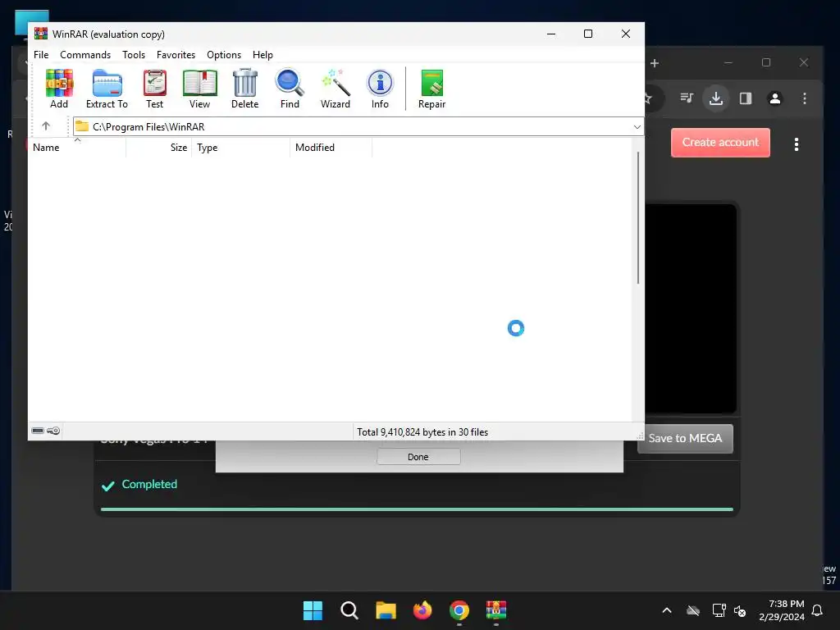
Task: Open the Favorites menu
Action: [176, 55]
